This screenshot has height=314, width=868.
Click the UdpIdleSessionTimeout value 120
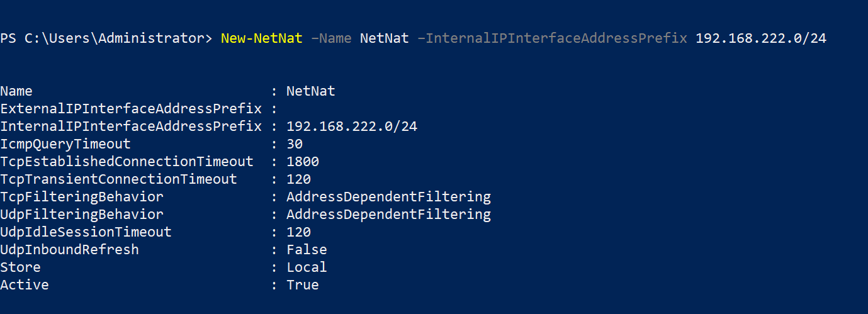(298, 232)
